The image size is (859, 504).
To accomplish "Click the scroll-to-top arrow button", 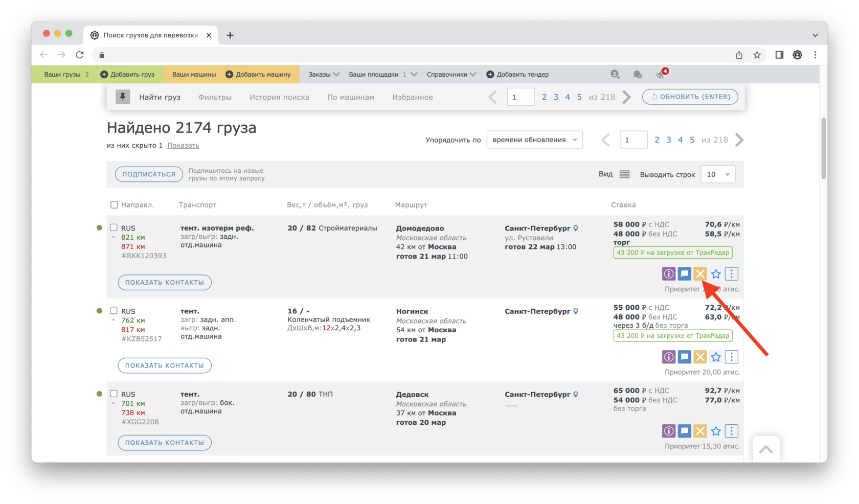I will click(765, 449).
